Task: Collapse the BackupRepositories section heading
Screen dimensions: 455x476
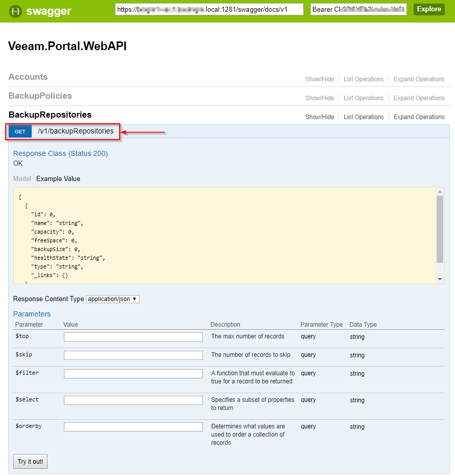Action: click(50, 115)
